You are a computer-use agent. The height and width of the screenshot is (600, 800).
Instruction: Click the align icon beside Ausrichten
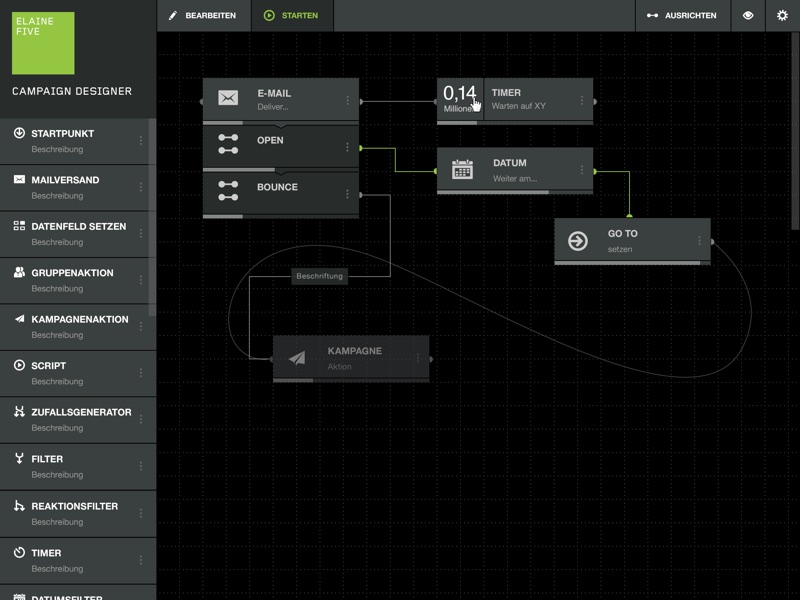(652, 16)
